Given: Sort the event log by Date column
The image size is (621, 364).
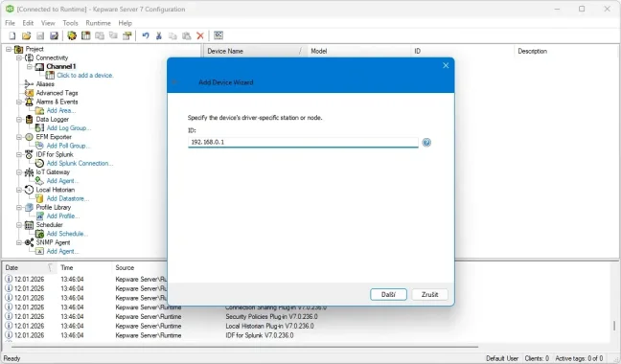Looking at the screenshot, I should 30,268.
